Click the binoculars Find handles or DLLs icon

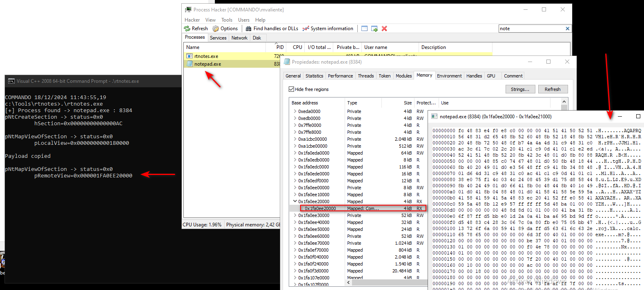(x=248, y=29)
